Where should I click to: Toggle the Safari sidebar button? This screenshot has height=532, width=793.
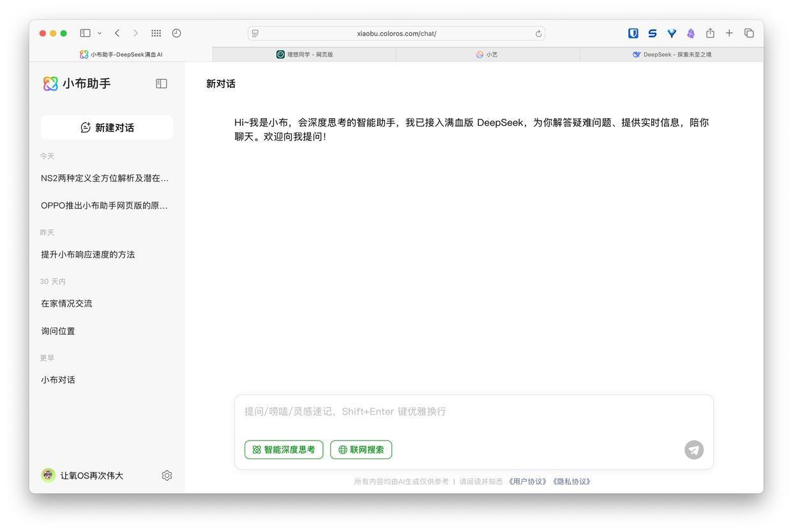click(x=85, y=33)
